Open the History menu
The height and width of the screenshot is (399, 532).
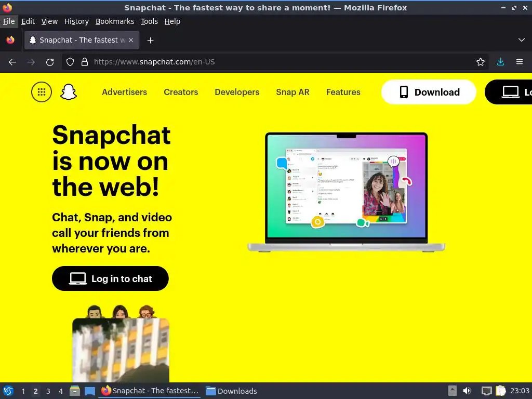pyautogui.click(x=77, y=21)
